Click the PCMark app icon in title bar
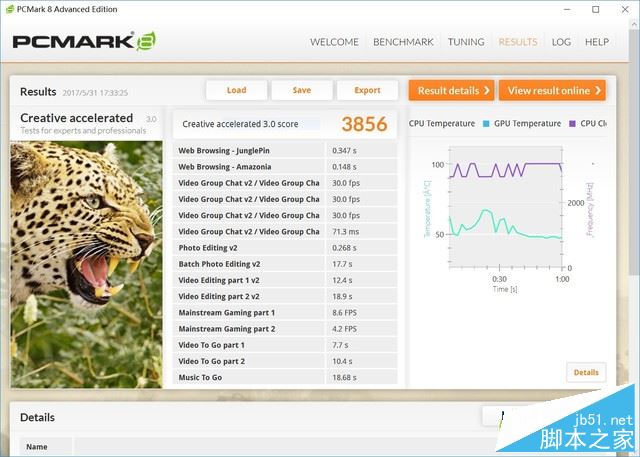 click(9, 9)
